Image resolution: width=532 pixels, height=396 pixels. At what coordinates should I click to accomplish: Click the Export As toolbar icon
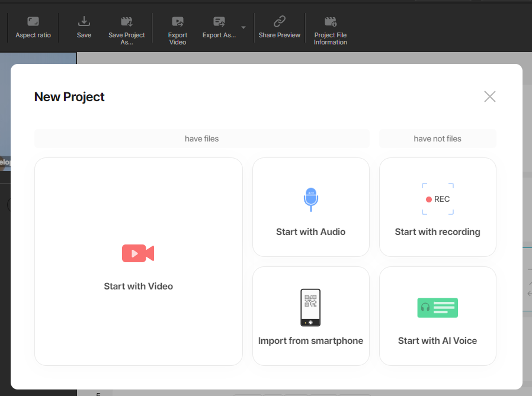[x=219, y=22]
